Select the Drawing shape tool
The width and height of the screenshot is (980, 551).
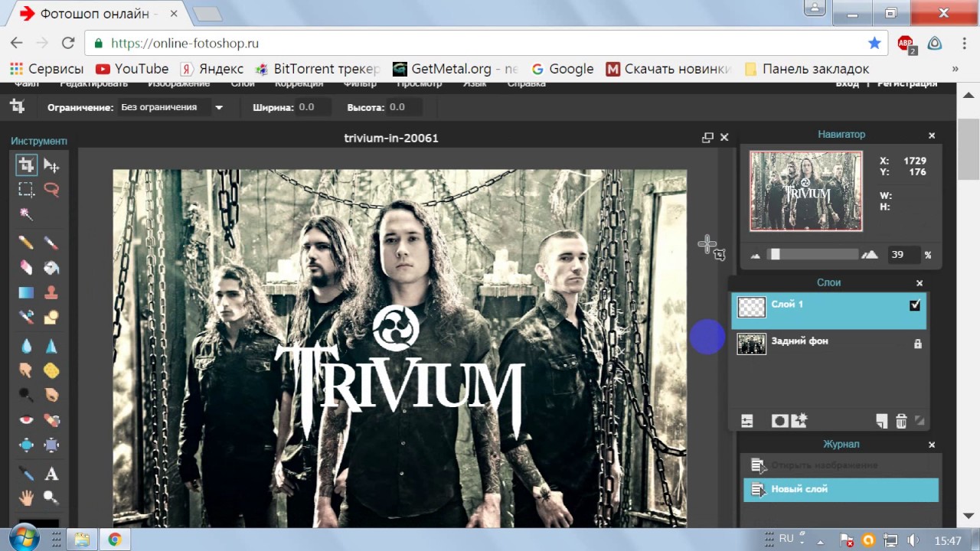(51, 317)
